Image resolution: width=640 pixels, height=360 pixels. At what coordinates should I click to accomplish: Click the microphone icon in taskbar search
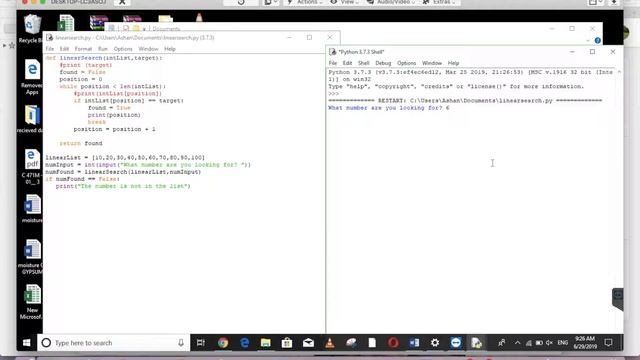click(181, 343)
